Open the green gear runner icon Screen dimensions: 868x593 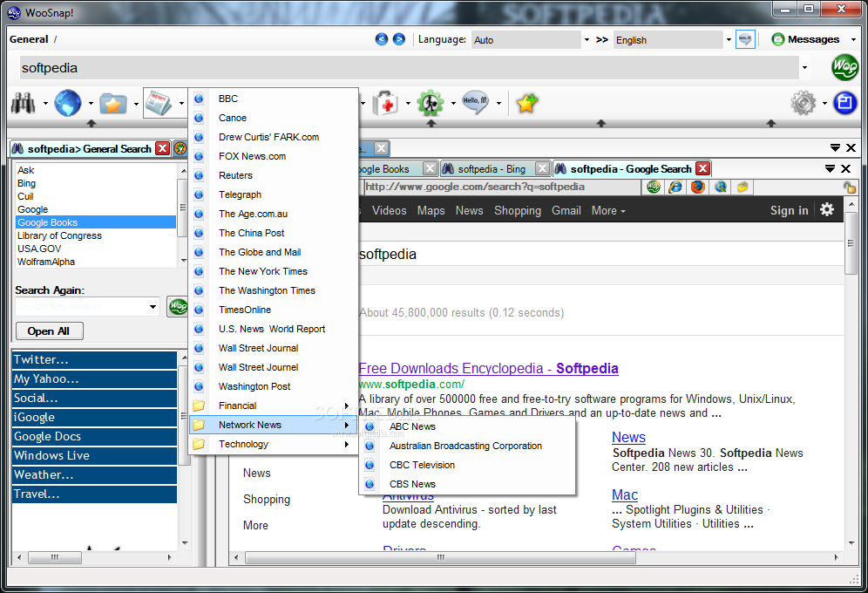pos(431,104)
